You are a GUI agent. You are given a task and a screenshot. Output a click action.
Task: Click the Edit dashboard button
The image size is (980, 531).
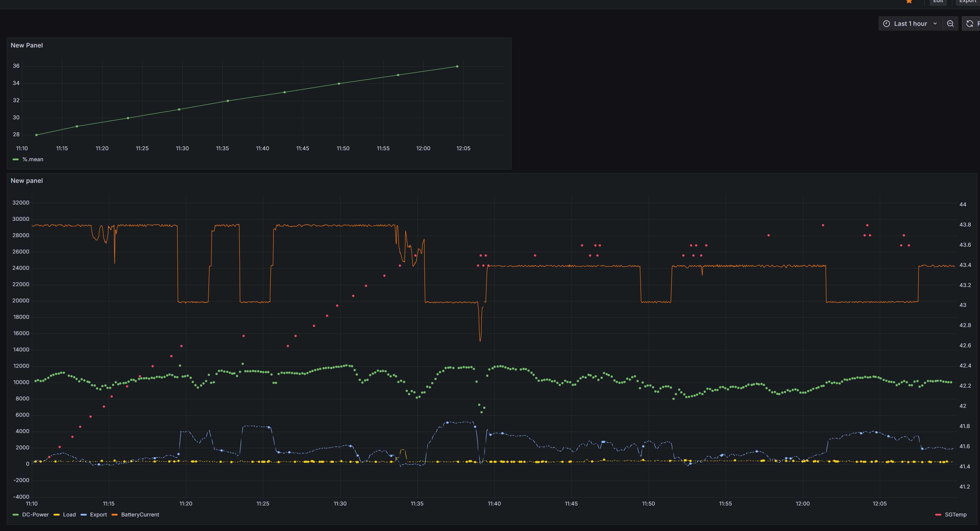tap(938, 1)
